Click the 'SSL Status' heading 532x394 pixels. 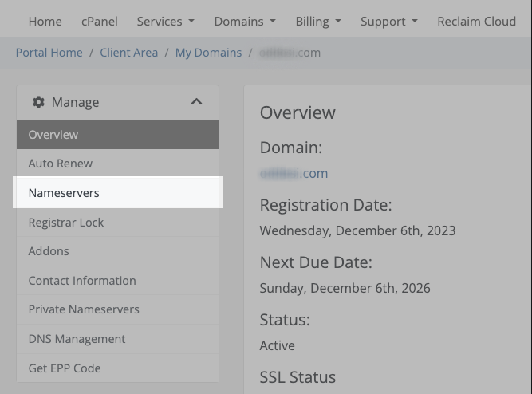pyautogui.click(x=298, y=377)
